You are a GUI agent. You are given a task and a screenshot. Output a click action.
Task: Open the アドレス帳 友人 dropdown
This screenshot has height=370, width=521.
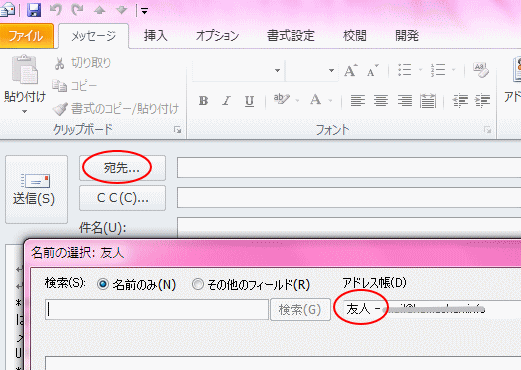point(432,309)
